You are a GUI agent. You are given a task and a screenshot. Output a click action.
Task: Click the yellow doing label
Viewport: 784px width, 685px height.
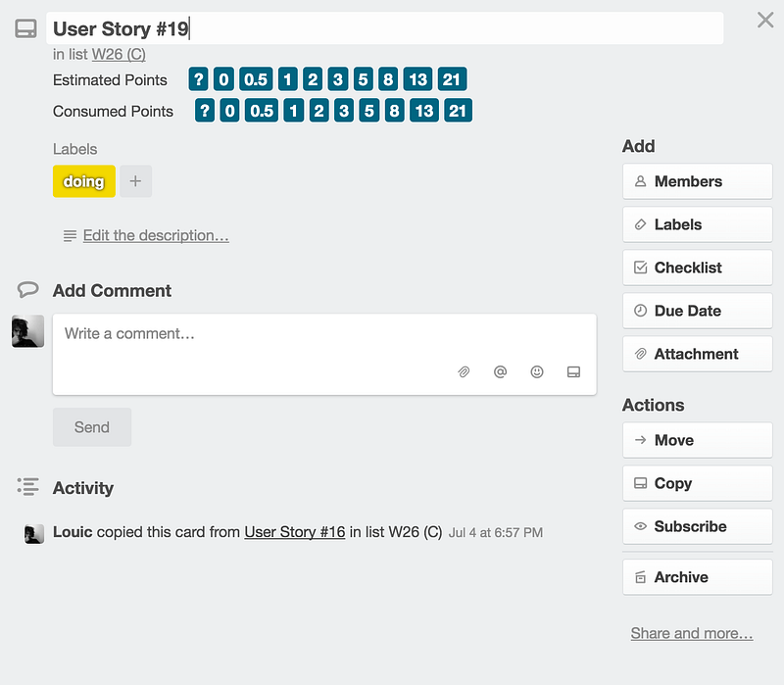click(x=84, y=181)
